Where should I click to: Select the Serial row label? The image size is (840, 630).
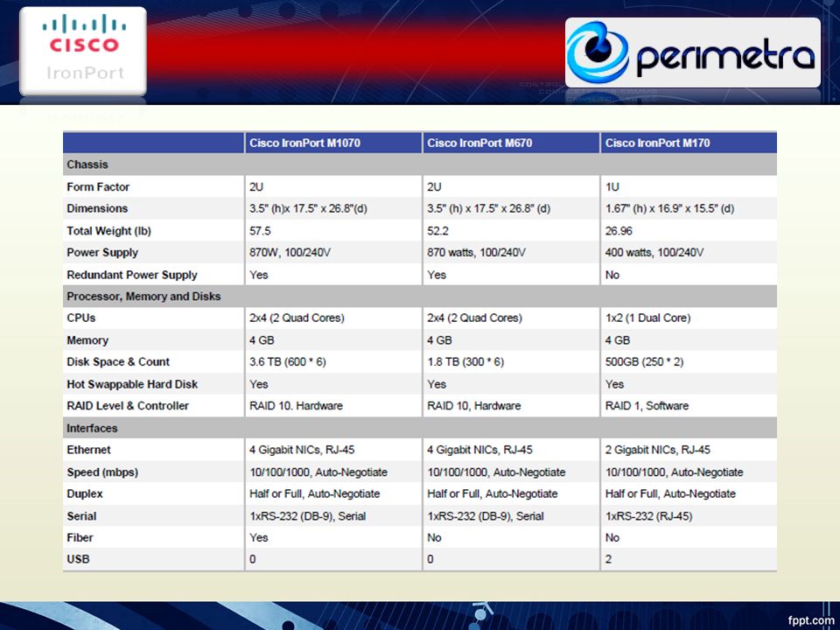(x=81, y=516)
